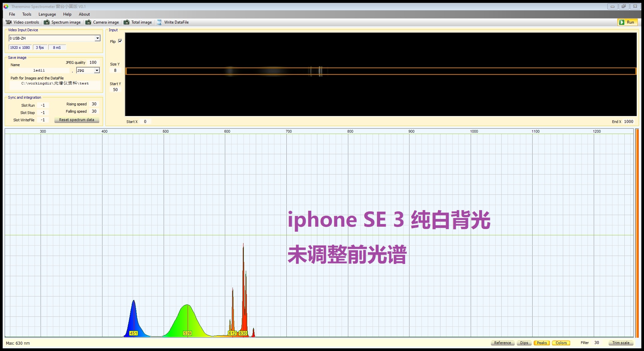The width and height of the screenshot is (644, 351).
Task: Toggle the Dips button
Action: [x=524, y=343]
